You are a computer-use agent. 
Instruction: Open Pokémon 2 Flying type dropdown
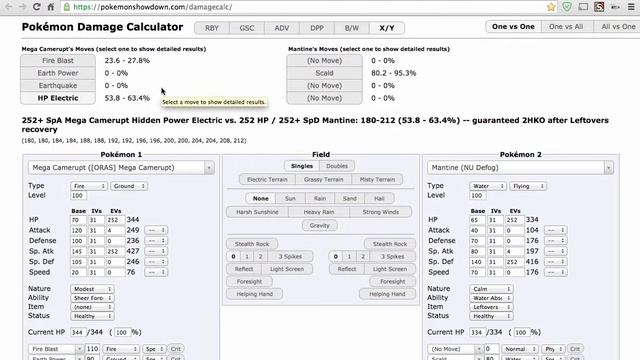pos(528,186)
